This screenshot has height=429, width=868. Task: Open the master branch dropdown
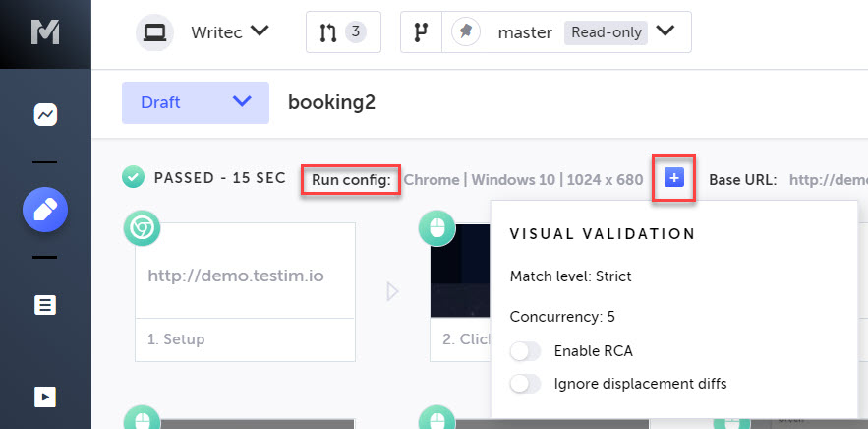(x=665, y=31)
